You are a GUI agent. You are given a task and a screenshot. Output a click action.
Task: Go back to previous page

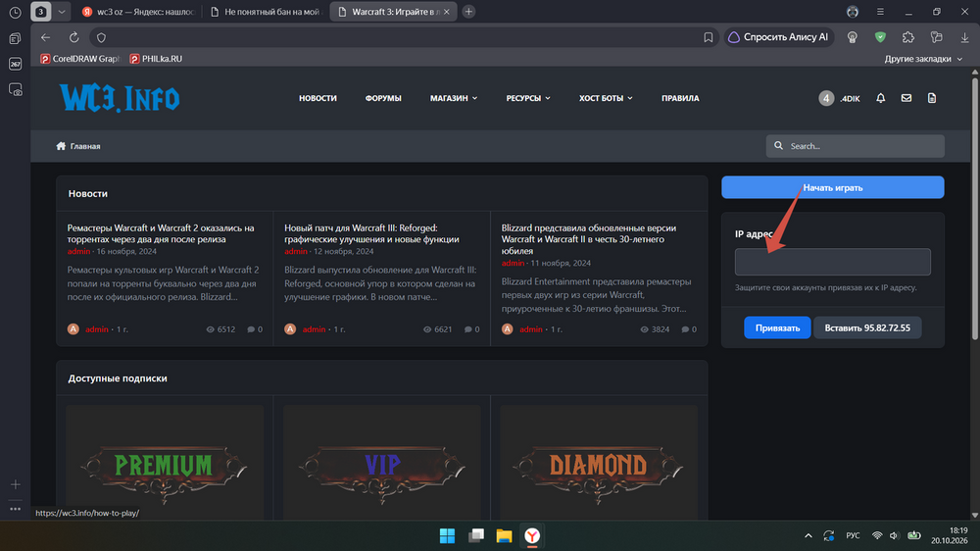[46, 37]
